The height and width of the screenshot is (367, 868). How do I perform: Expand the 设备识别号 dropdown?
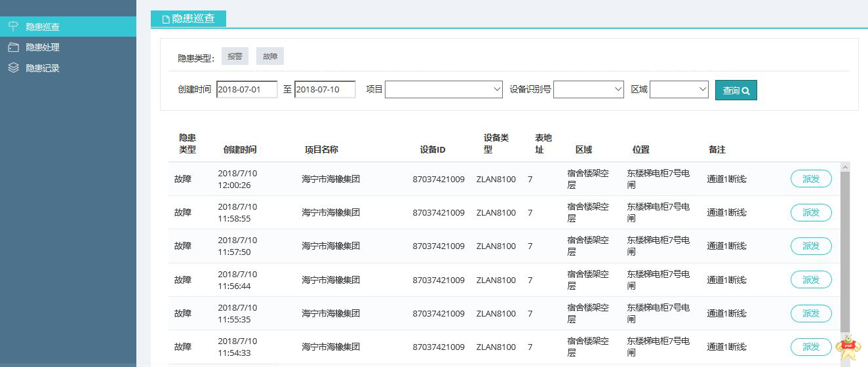(588, 90)
